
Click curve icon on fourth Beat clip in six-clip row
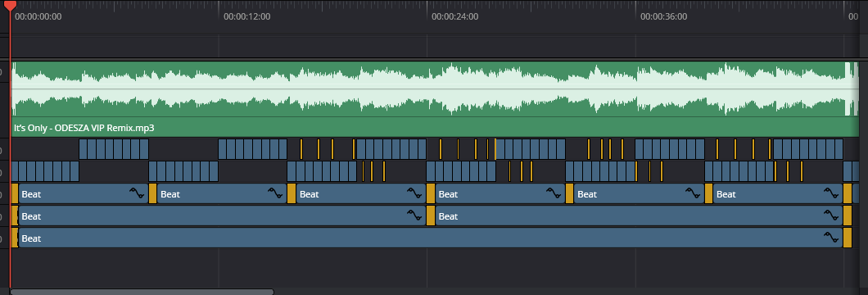click(x=553, y=193)
